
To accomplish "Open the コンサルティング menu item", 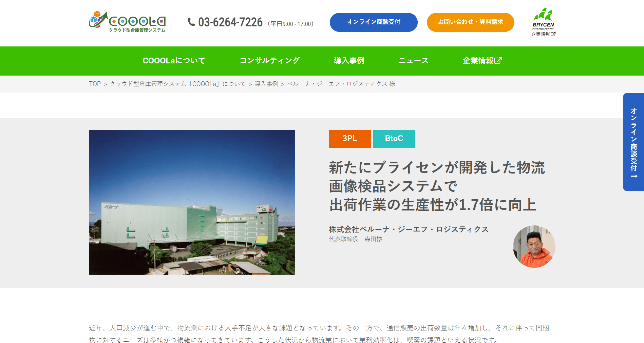I will [270, 61].
